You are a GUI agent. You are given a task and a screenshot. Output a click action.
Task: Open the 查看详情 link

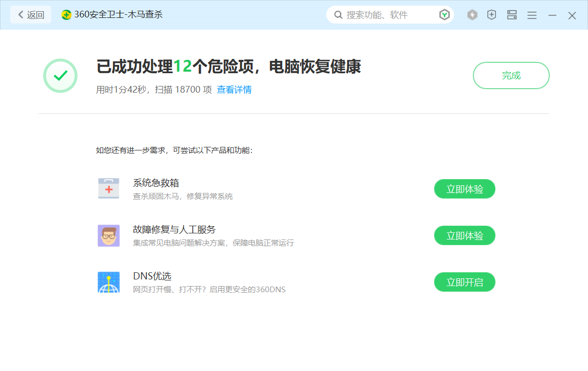(x=234, y=90)
